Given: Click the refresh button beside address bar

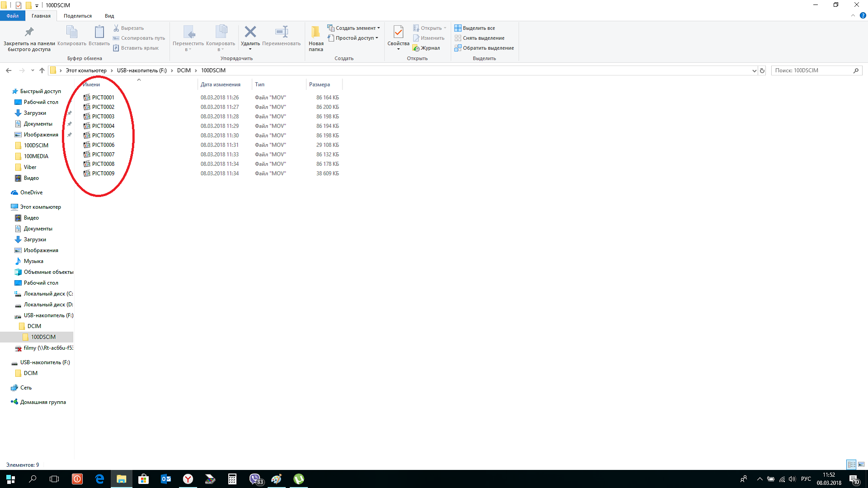Looking at the screenshot, I should [762, 70].
